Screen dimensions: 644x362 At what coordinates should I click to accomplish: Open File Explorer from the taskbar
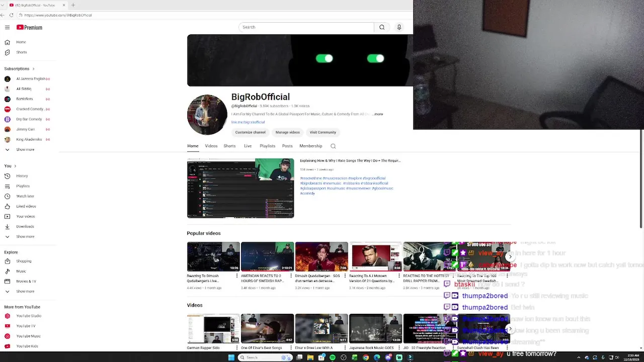click(310, 357)
